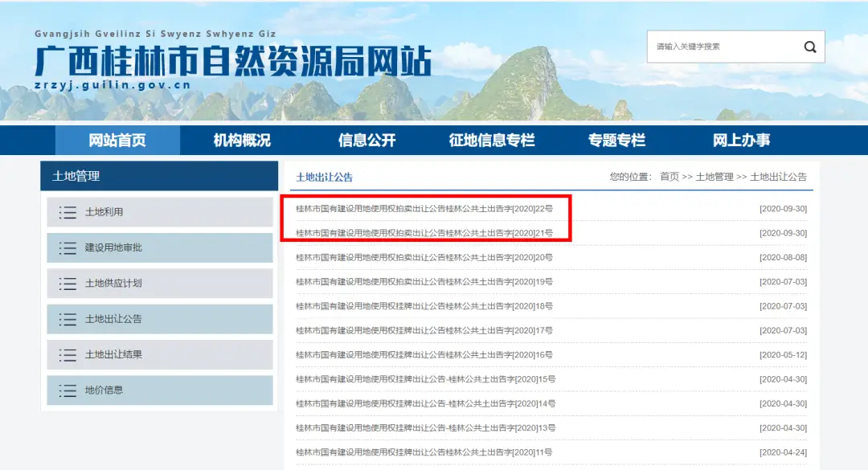Open the 网站首页 navigation tab
This screenshot has width=868, height=470.
click(117, 140)
